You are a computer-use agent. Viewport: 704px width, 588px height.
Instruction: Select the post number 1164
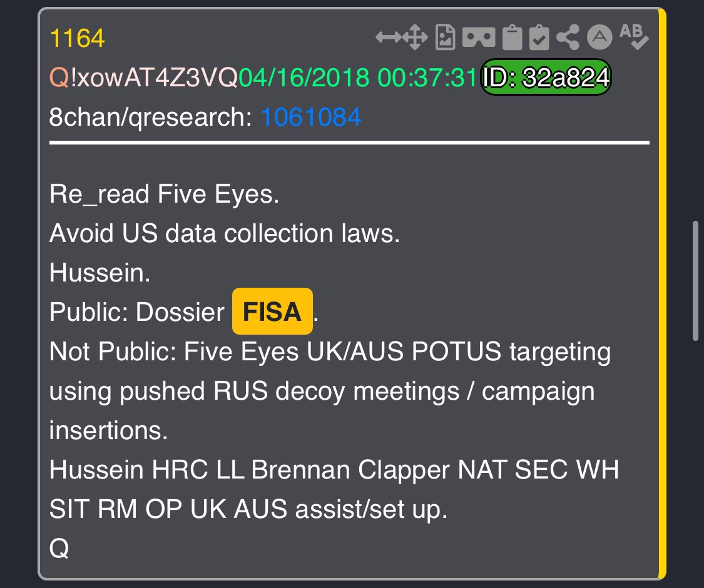click(x=77, y=38)
